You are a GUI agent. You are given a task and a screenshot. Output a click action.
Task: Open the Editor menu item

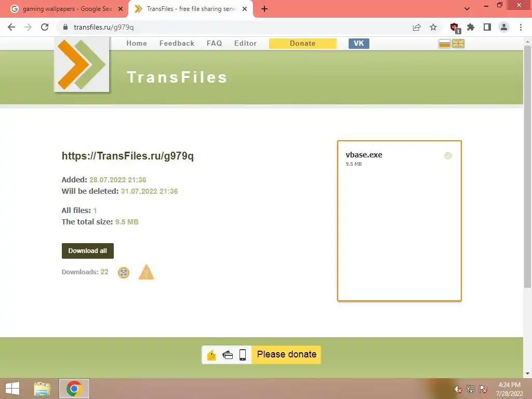coord(245,44)
